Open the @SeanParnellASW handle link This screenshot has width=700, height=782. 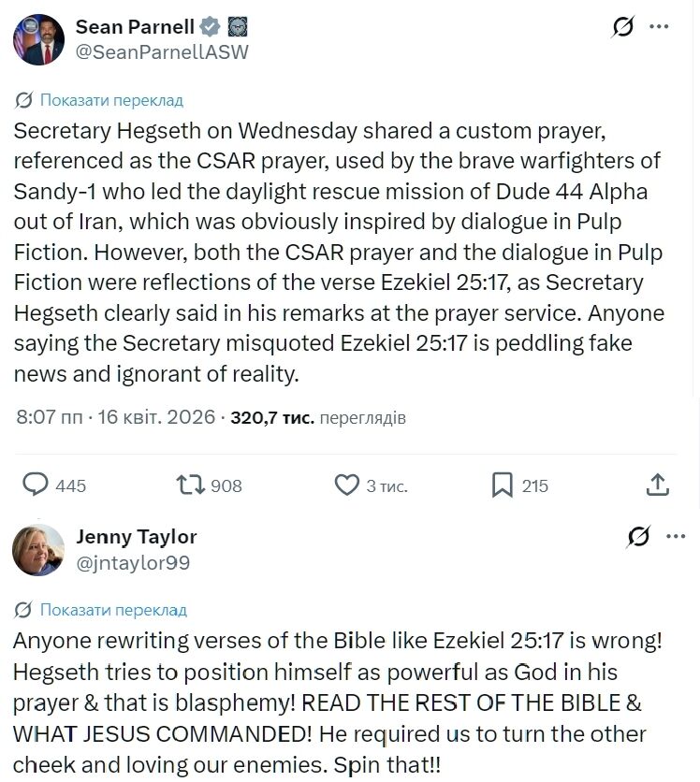coord(162,52)
